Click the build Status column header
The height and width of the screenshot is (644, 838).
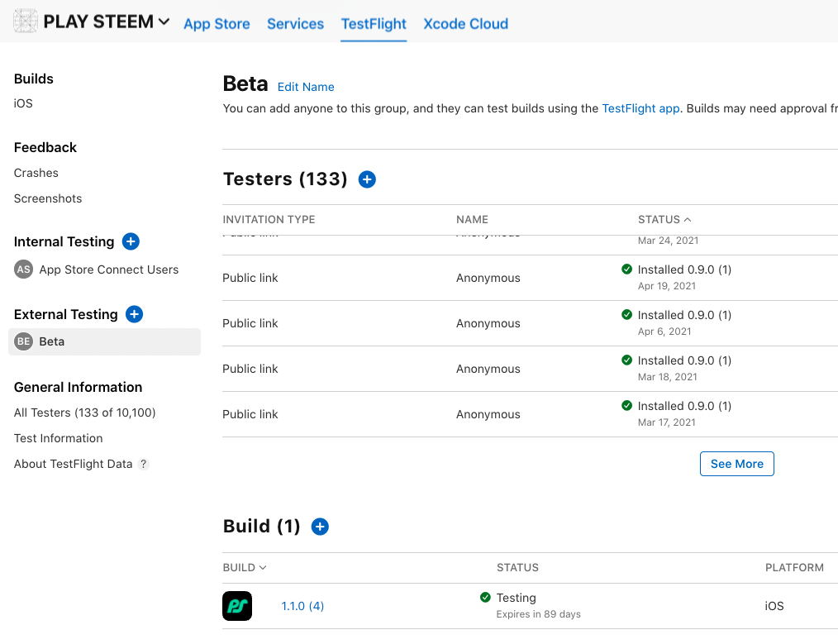pyautogui.click(x=517, y=568)
